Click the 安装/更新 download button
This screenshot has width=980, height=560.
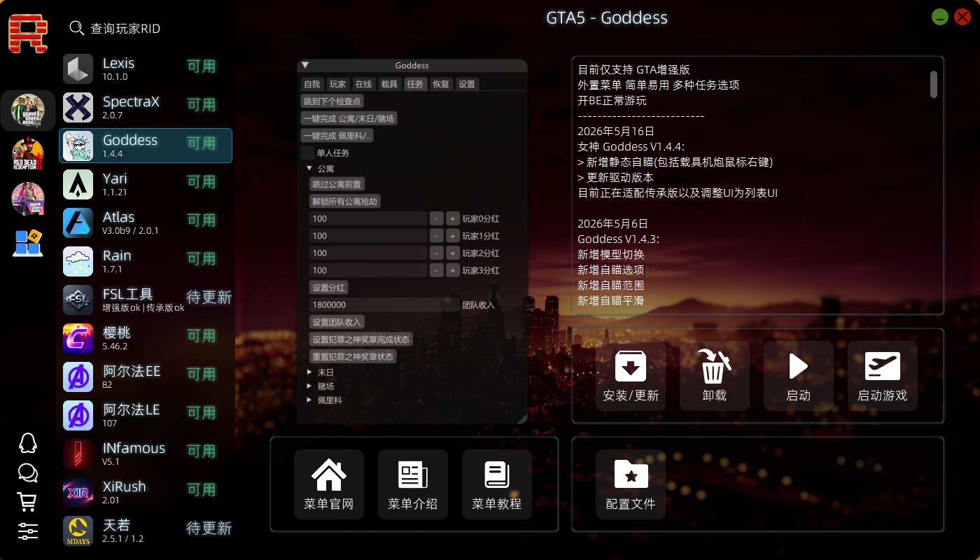pyautogui.click(x=631, y=376)
